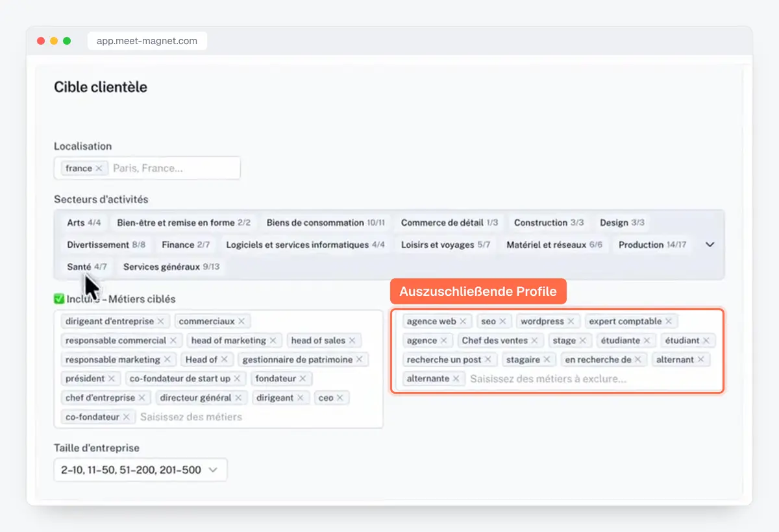Remove the wordpress excluded tag
Viewport: 779px width, 532px height.
[571, 321]
